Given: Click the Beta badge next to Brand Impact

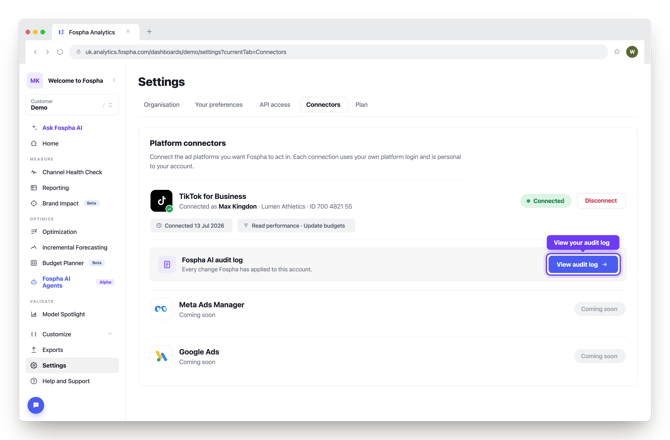Looking at the screenshot, I should click(91, 203).
